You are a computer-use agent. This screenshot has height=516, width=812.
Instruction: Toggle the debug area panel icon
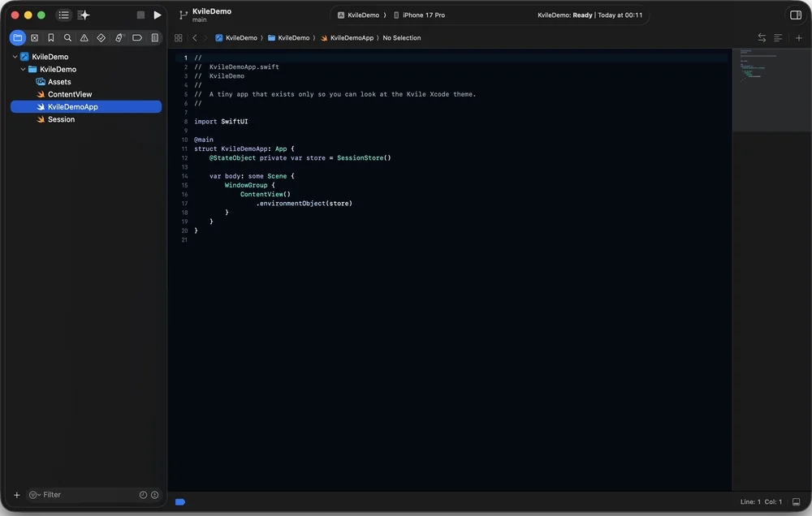[796, 501]
